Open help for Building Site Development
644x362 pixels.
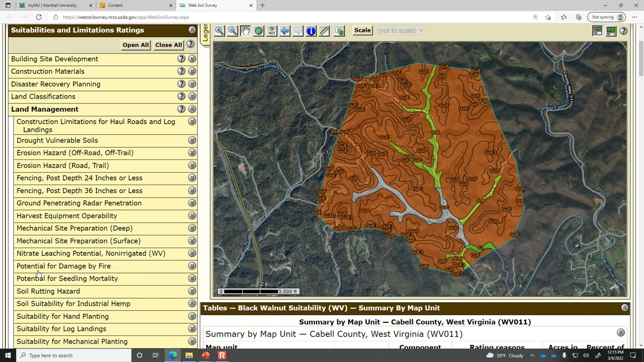point(181,59)
